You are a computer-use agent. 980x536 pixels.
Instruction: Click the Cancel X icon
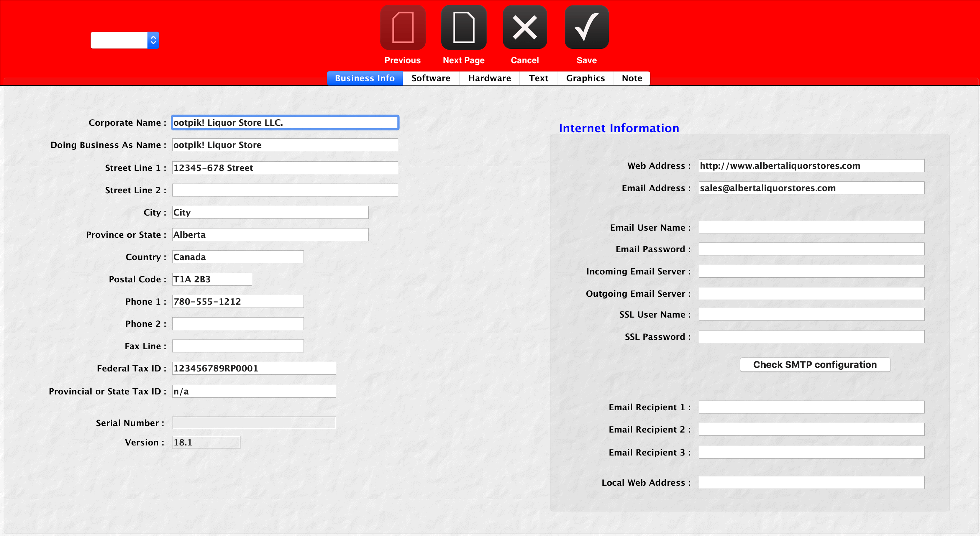525,27
